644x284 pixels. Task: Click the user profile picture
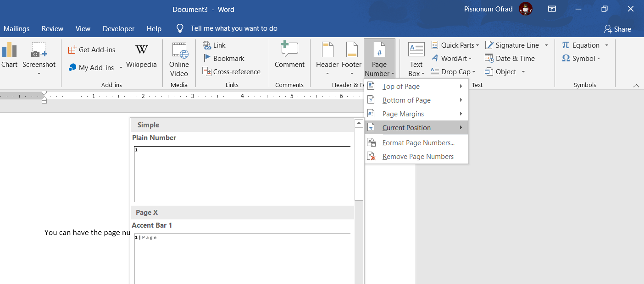tap(526, 9)
